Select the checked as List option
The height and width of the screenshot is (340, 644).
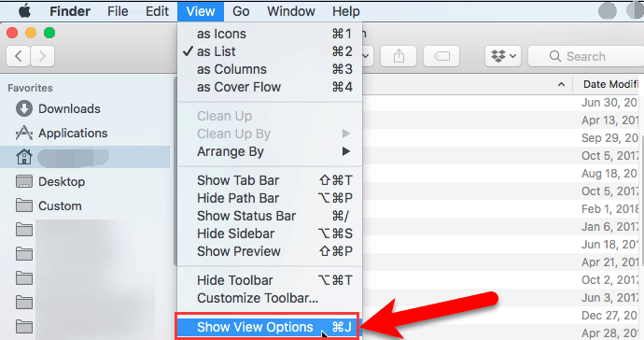[x=270, y=51]
